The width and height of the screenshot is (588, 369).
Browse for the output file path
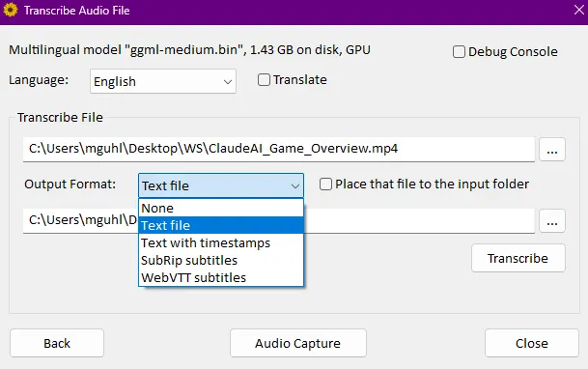coord(552,221)
